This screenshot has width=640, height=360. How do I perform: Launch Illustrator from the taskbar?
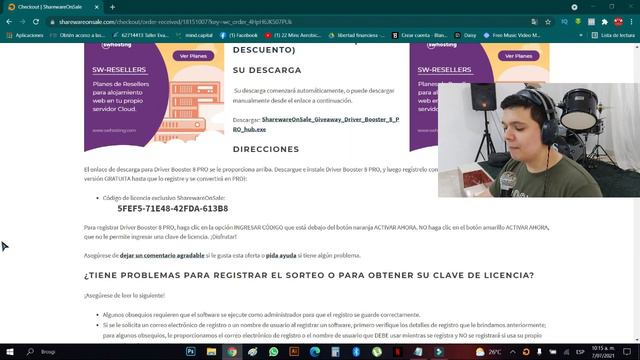pos(294,351)
